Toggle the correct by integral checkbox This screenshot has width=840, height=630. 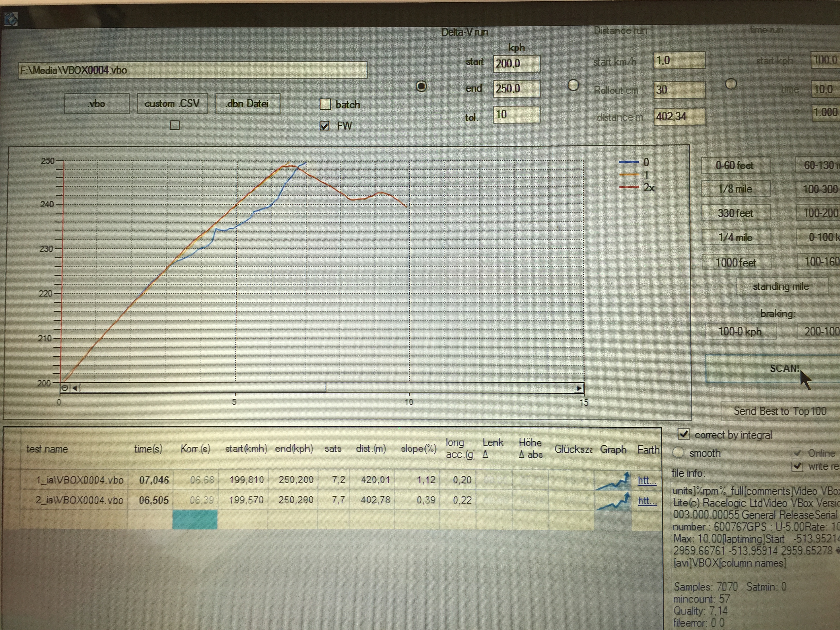[x=684, y=434]
